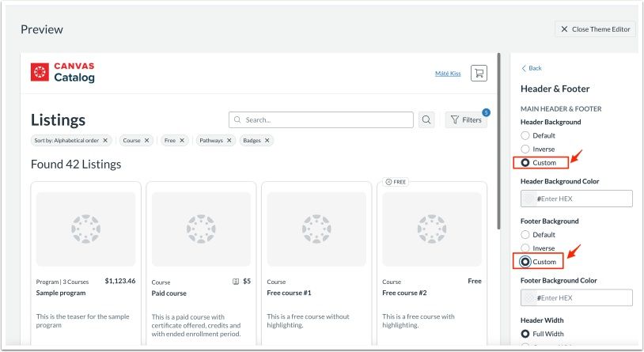This screenshot has height=352, width=644.
Task: Select Inverse for Header Background
Action: pos(525,149)
